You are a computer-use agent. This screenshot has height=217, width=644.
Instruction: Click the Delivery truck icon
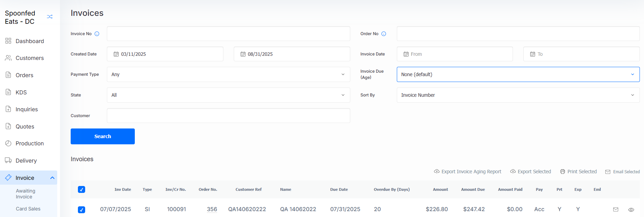8,160
